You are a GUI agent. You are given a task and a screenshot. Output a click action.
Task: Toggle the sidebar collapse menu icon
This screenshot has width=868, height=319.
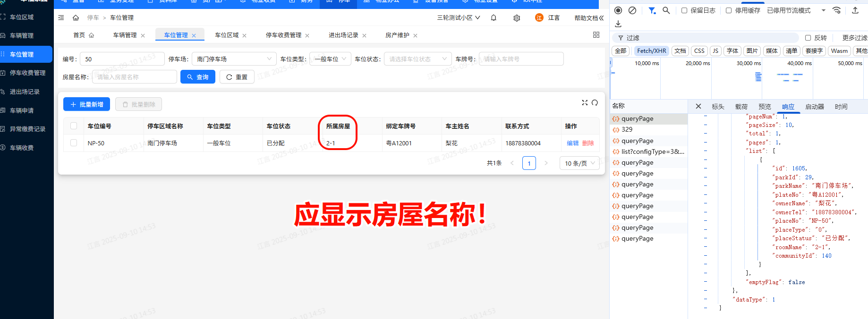[61, 18]
